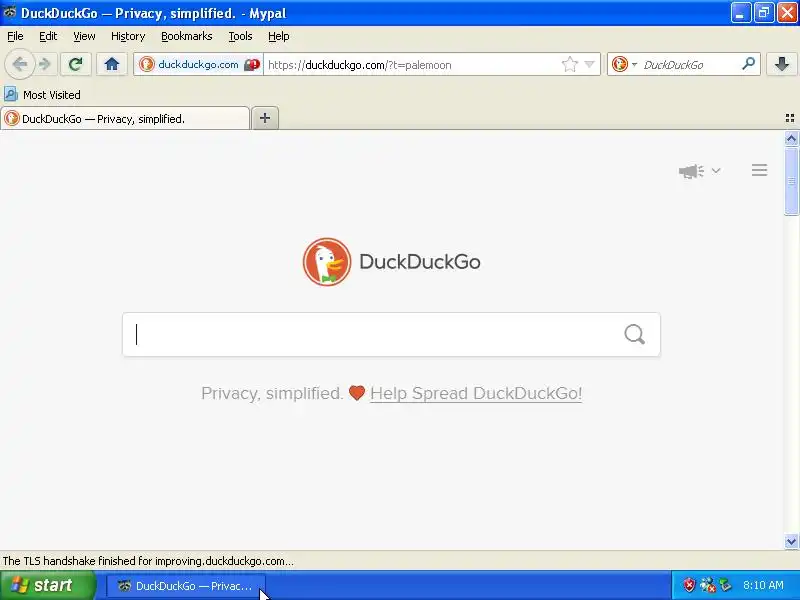Screen dimensions: 800x600
Task: Open the browser home page
Action: (x=112, y=64)
